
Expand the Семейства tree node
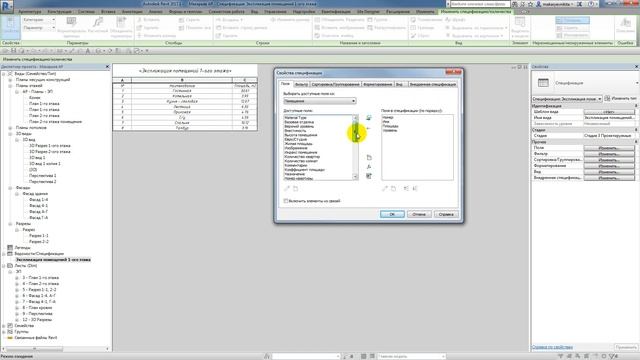[x=4, y=326]
